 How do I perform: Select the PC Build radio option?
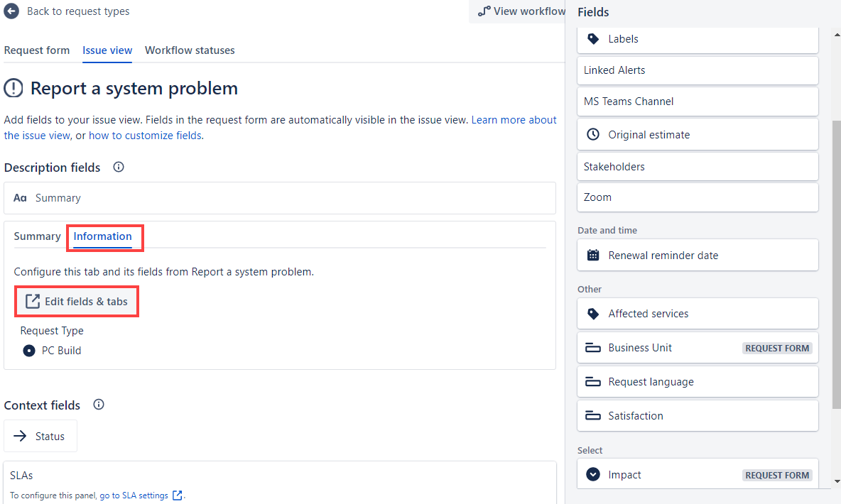click(x=29, y=351)
